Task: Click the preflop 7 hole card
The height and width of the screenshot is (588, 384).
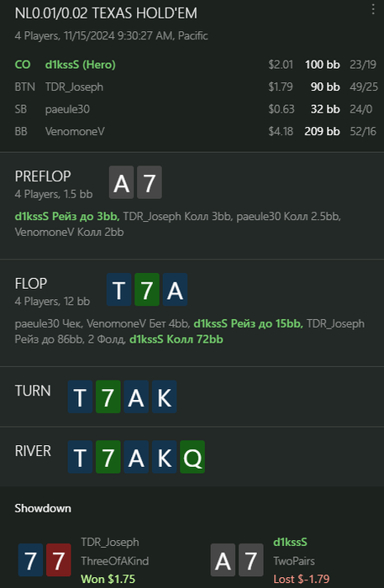Action: [150, 182]
